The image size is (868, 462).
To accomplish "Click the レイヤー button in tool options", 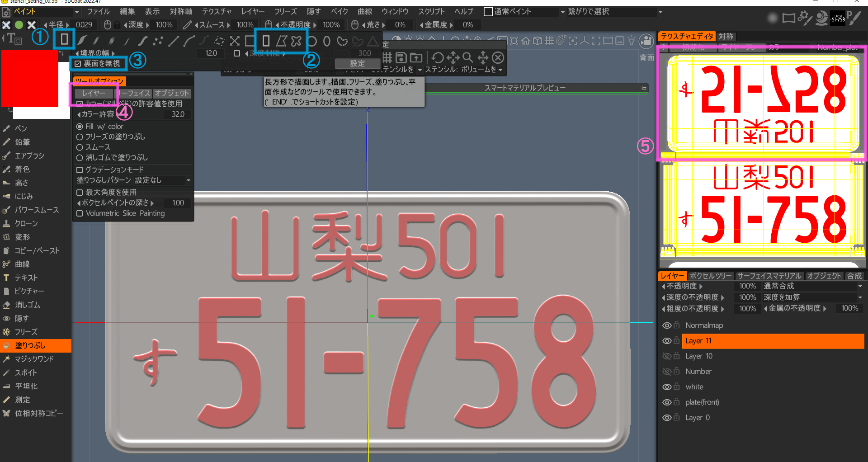I will click(x=94, y=93).
